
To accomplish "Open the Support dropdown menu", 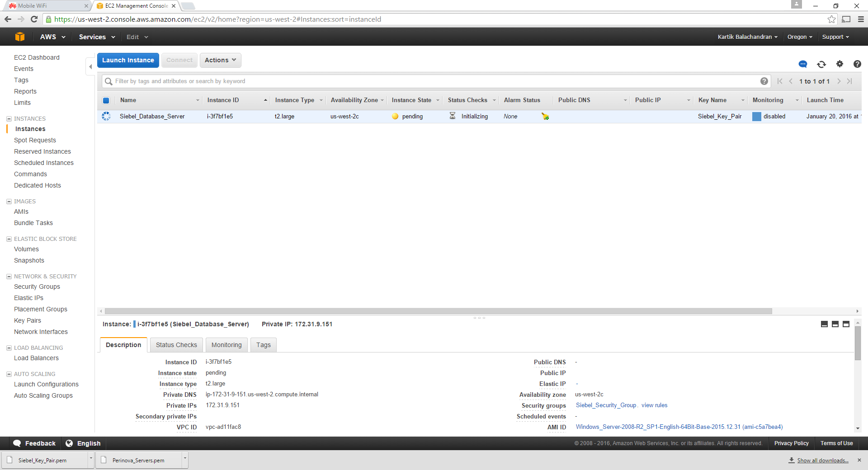I will (x=835, y=37).
